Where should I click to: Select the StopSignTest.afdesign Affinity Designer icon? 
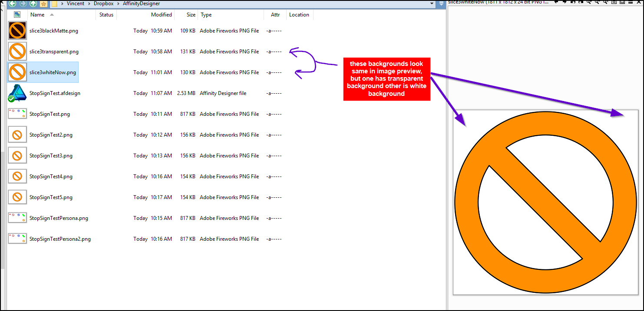coord(17,93)
